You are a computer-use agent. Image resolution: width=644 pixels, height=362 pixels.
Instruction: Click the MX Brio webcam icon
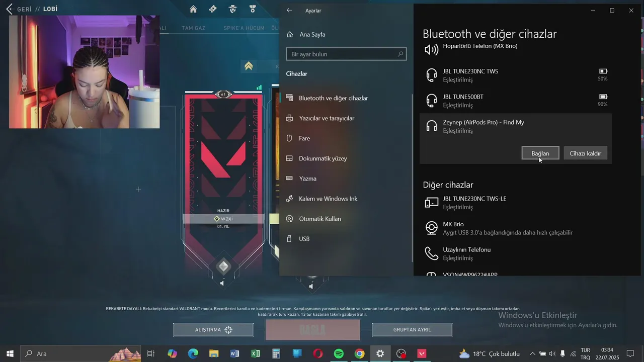[432, 228]
